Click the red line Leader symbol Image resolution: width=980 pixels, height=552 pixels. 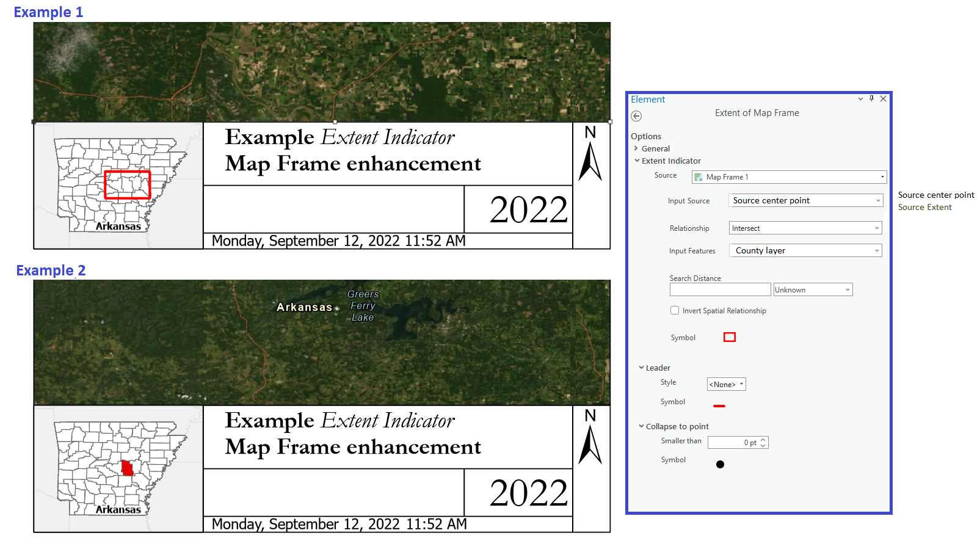point(719,405)
